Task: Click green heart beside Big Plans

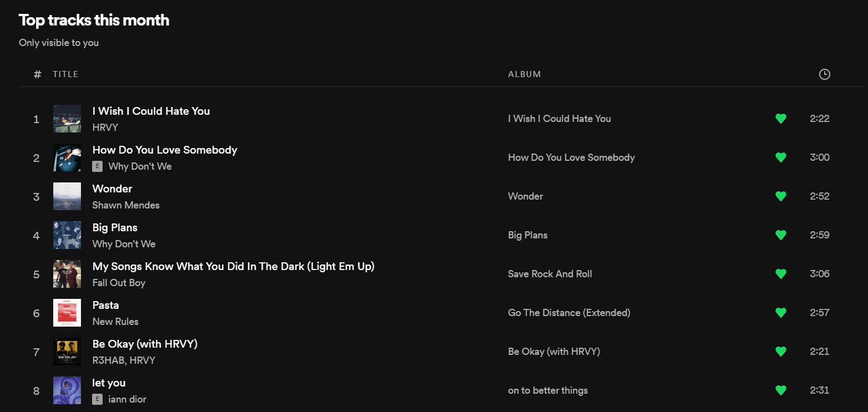Action: tap(780, 235)
